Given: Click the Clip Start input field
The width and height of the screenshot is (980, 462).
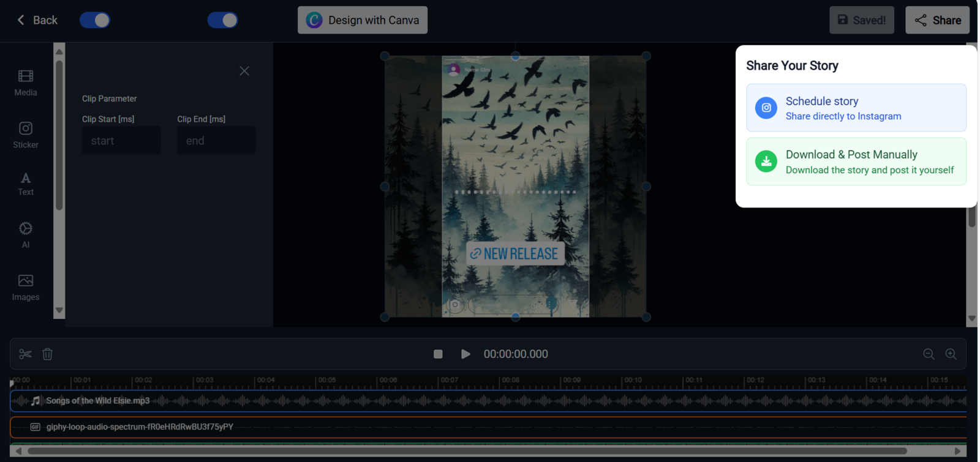Looking at the screenshot, I should point(121,141).
